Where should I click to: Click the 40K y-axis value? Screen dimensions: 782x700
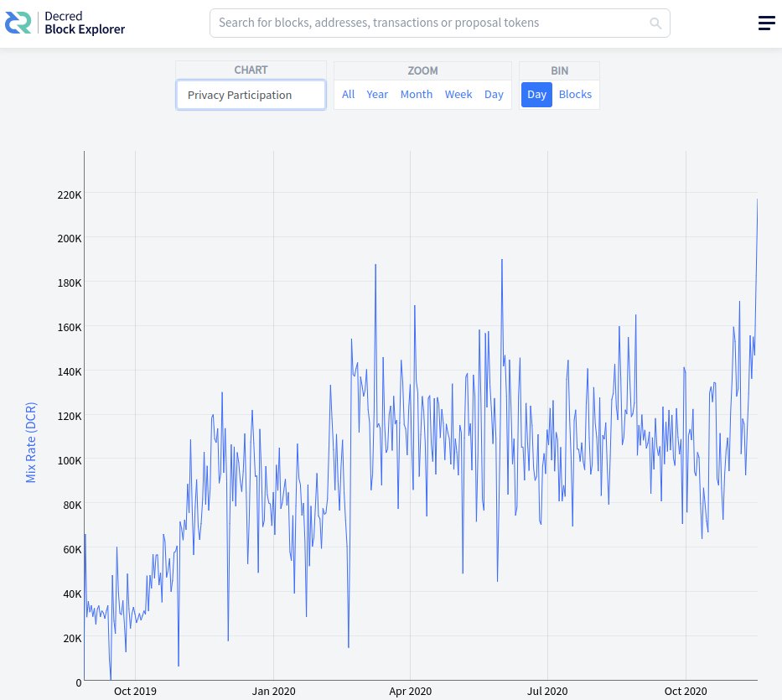[x=72, y=594]
